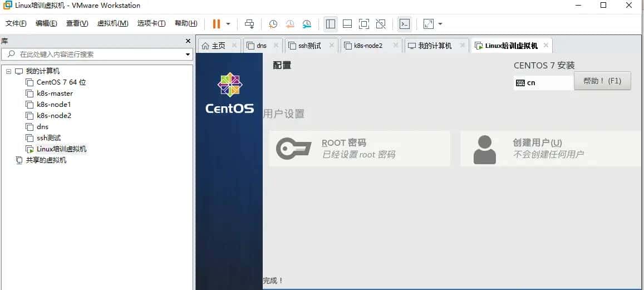Select 共享的虚拟机 in the library
Image resolution: width=644 pixels, height=290 pixels.
coord(46,160)
